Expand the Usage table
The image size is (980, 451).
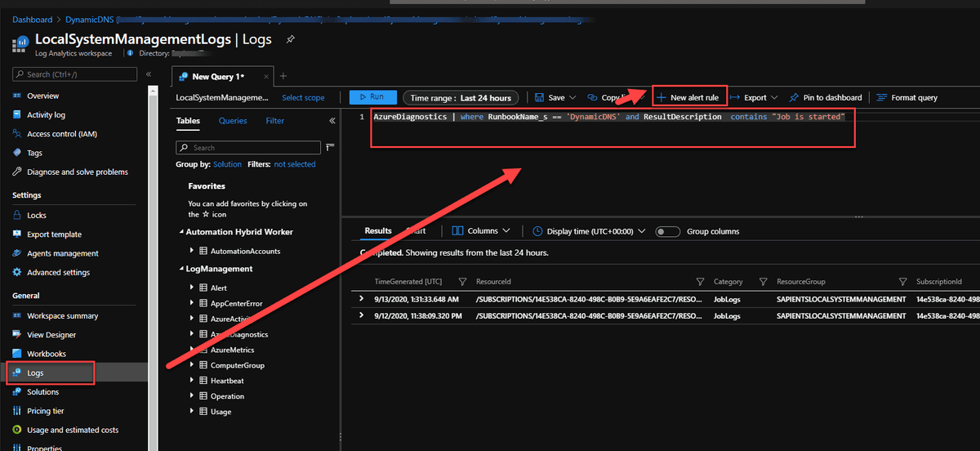pos(192,412)
